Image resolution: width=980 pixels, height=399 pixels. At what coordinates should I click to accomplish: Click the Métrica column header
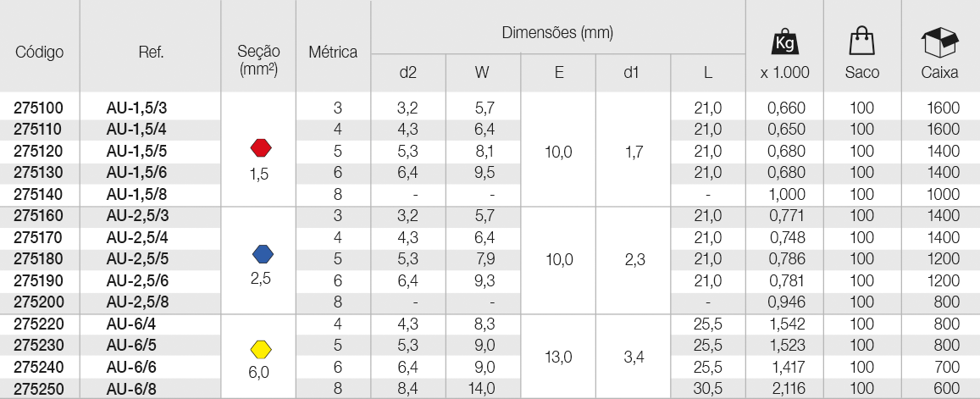[333, 52]
